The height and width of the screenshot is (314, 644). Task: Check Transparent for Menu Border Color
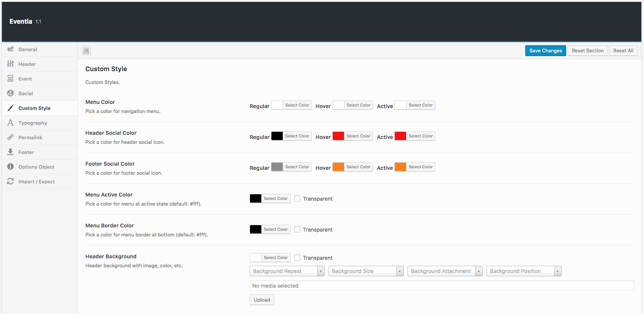(x=297, y=229)
